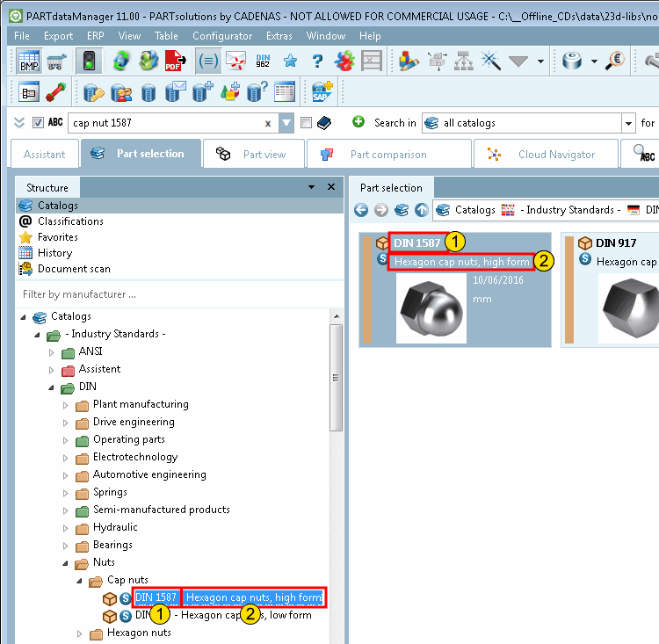This screenshot has width=659, height=644.
Task: Click the Filter by manufacturer field
Action: click(178, 294)
